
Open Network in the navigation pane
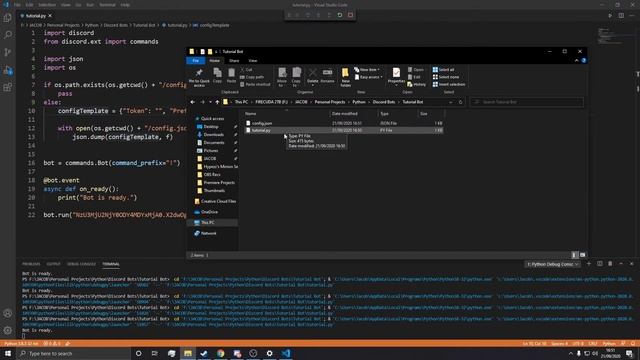pos(208,233)
